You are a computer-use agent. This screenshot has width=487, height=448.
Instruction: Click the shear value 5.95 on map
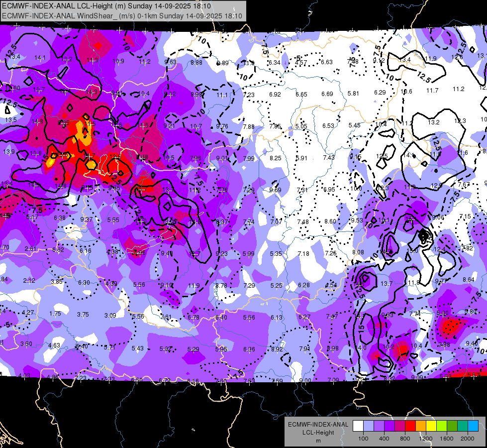221,349
